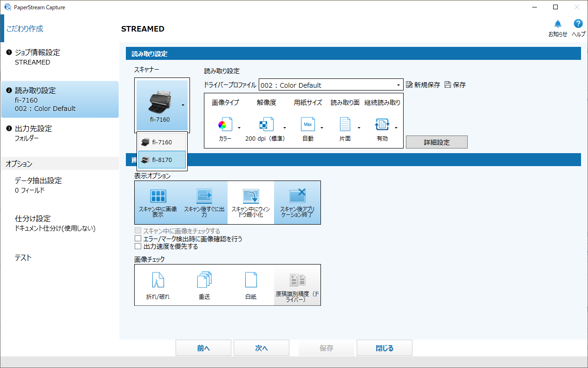Toggle スキャン中にウィンドウ最小化 option
Screen dimensions: 588x368
tap(251, 203)
